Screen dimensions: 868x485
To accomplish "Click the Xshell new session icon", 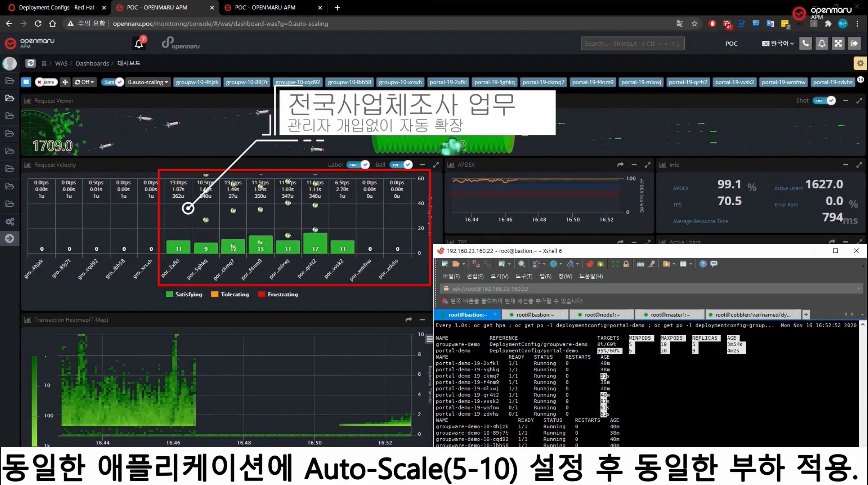I will pyautogui.click(x=444, y=264).
